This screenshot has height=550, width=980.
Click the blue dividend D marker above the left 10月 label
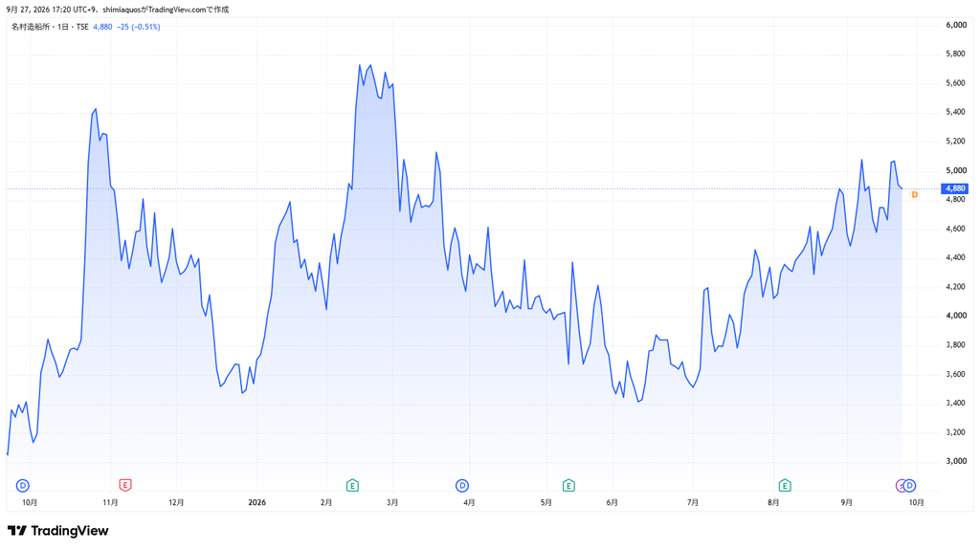coord(23,485)
